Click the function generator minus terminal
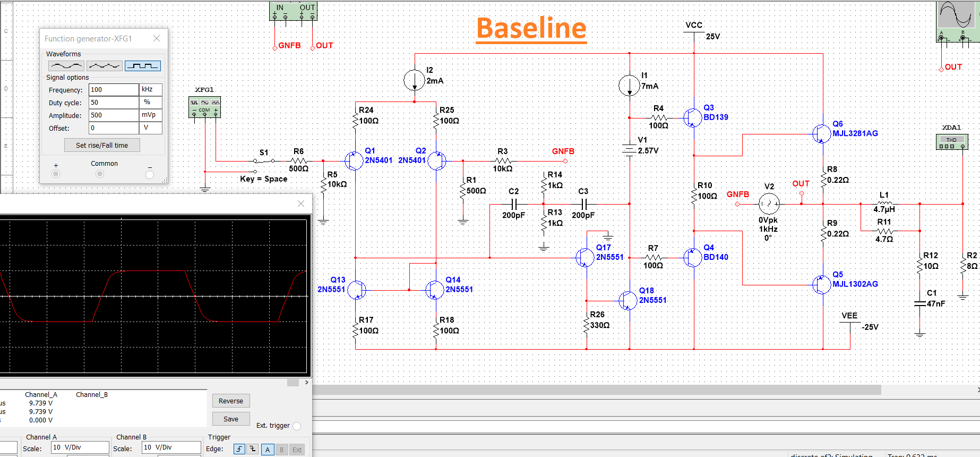The width and height of the screenshot is (980, 457). 150,174
